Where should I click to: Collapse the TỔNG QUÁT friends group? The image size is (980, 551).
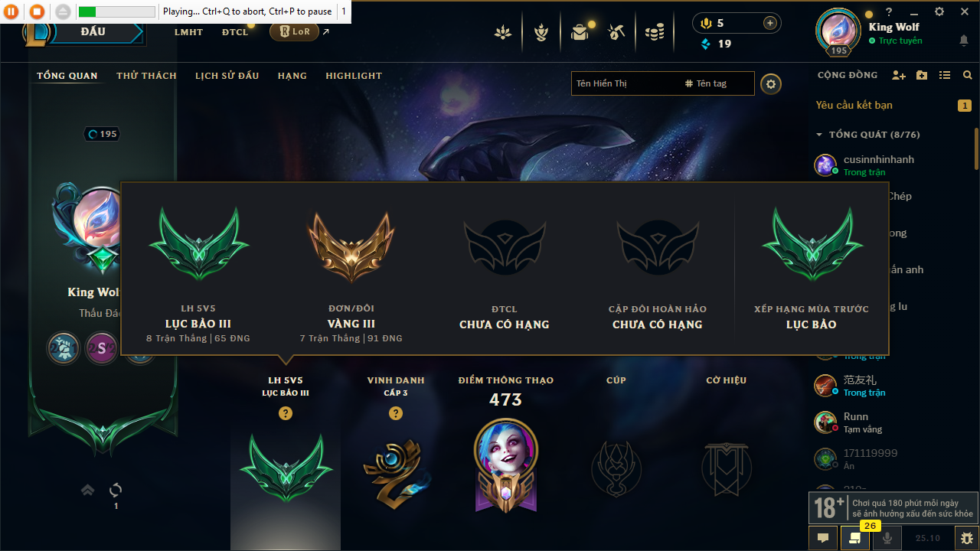(819, 135)
